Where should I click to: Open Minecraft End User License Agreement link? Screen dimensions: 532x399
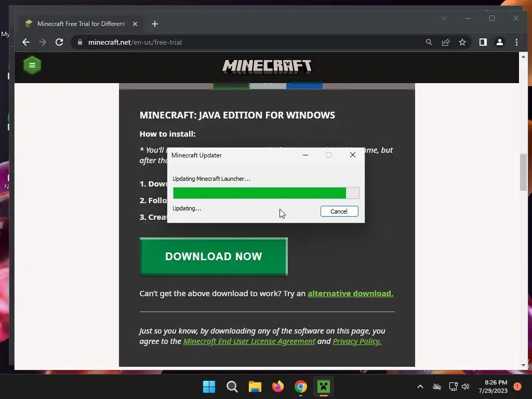249,341
